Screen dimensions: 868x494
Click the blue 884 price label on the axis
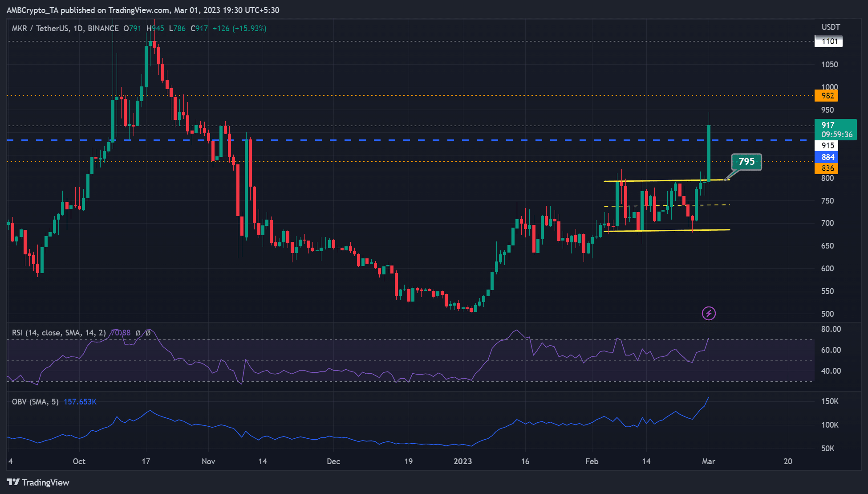click(x=828, y=157)
